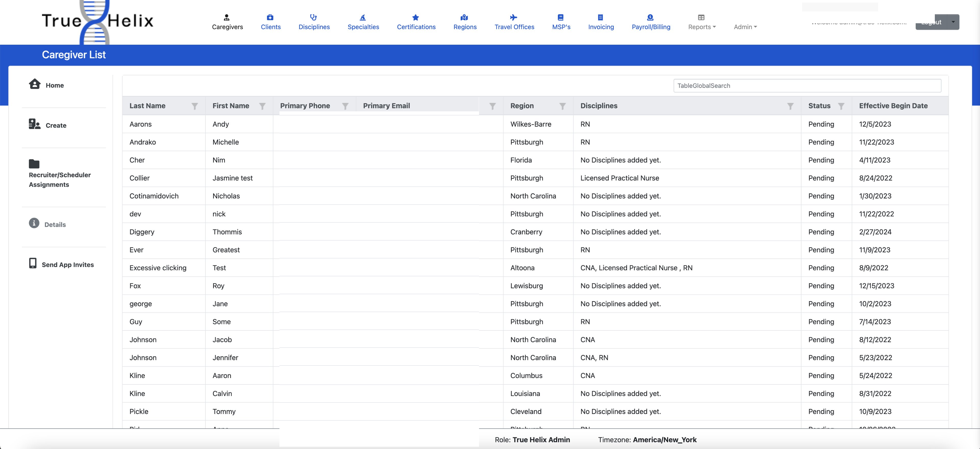Open Details link in sidebar
Image resolution: width=980 pixels, height=449 pixels.
click(x=55, y=225)
